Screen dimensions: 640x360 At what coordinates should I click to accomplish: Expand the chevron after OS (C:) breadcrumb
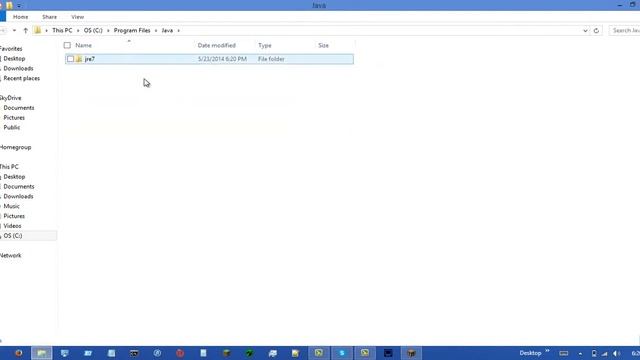tap(108, 31)
